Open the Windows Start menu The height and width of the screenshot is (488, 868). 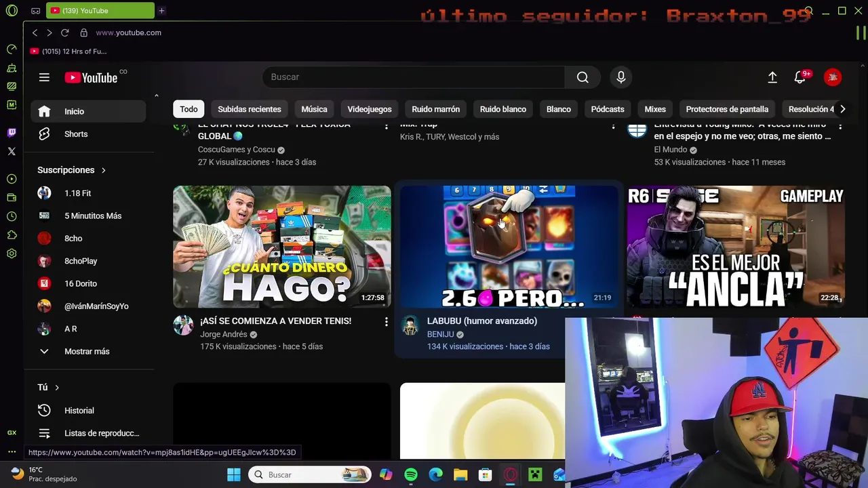click(234, 474)
